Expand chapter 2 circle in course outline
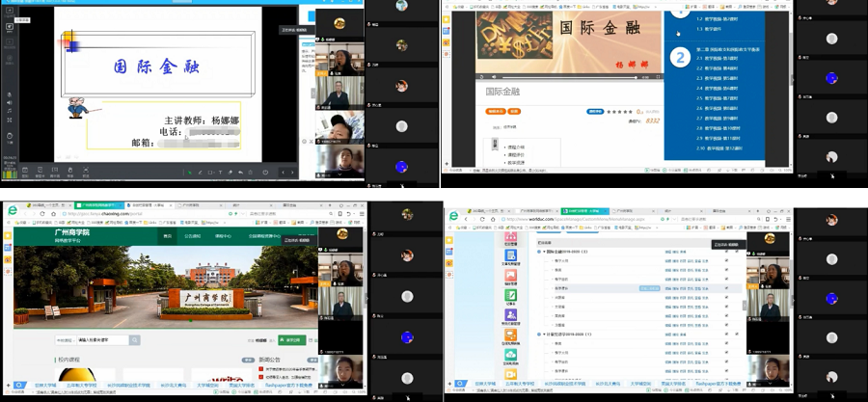Image resolution: width=868 pixels, height=402 pixels. 680,59
